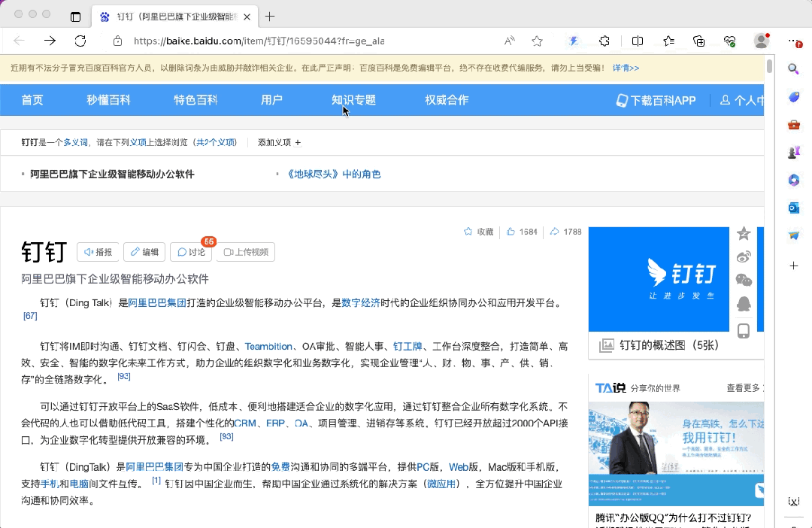Share the entry showing 1788

coord(565,232)
